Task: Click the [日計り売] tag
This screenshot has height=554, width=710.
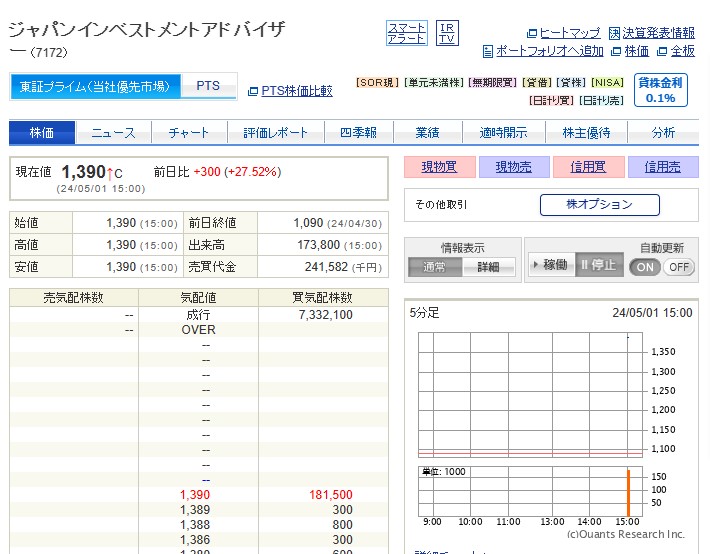Action: (601, 100)
